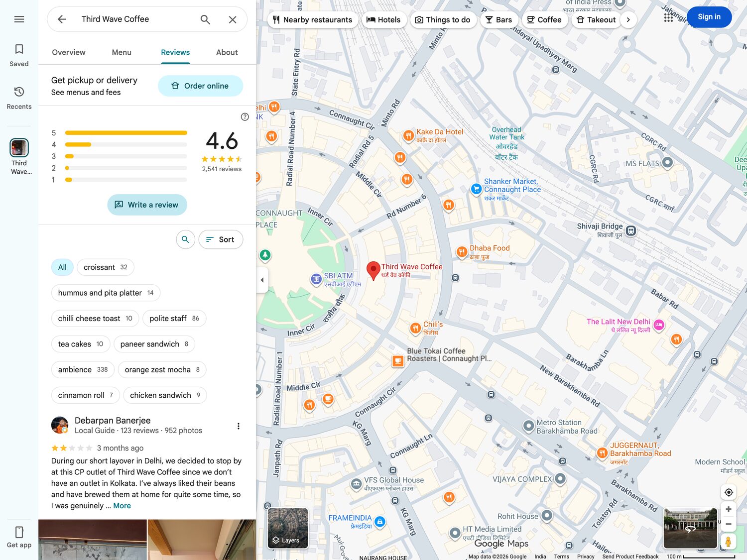Select the Third Wave recent place thumbnail

[19, 148]
